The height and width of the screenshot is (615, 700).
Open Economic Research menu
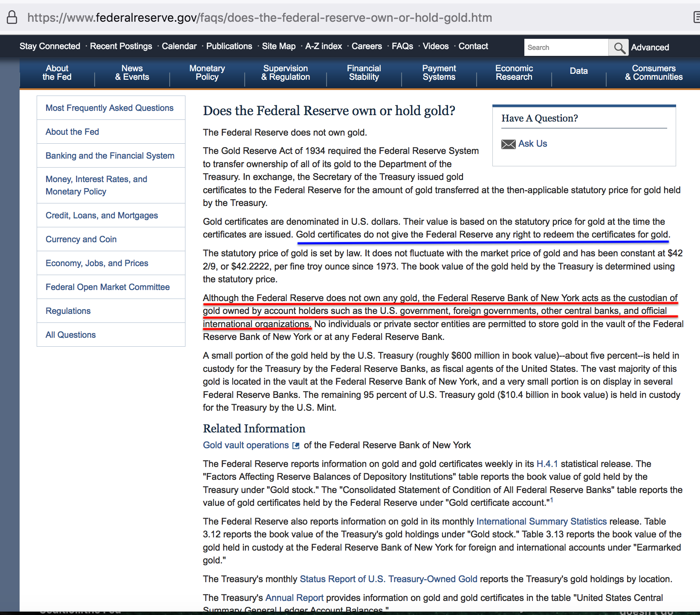click(514, 73)
